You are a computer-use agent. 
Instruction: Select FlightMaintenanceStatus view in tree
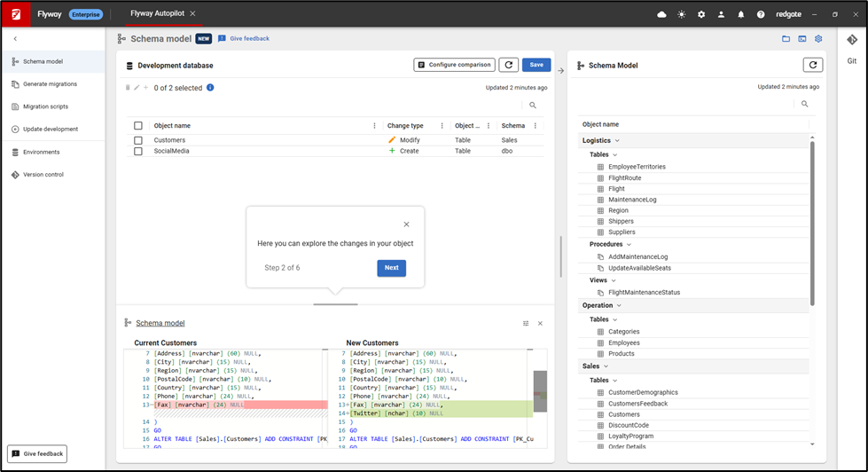644,293
